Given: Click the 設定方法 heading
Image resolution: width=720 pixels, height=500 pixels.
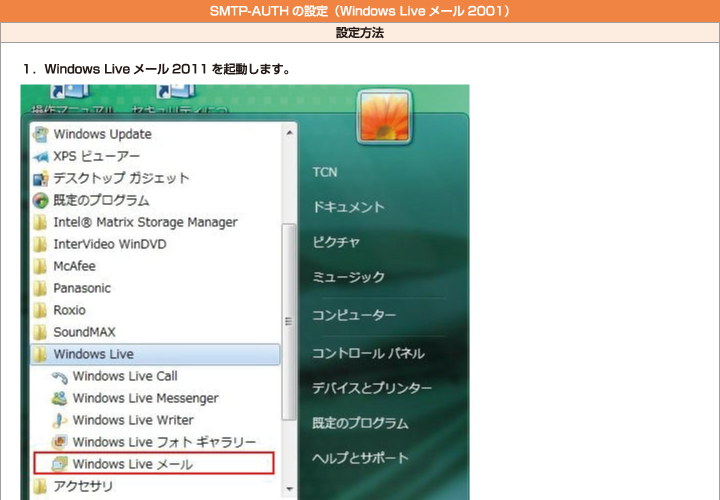Looking at the screenshot, I should click(x=360, y=33).
